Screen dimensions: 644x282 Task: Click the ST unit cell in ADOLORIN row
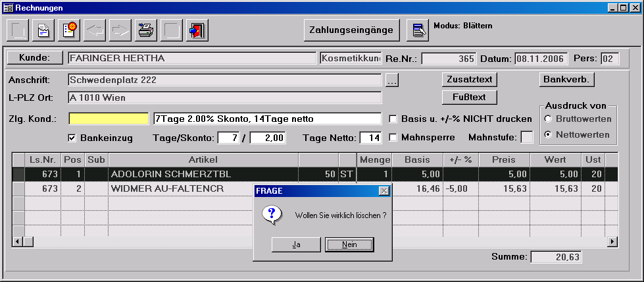pyautogui.click(x=347, y=174)
